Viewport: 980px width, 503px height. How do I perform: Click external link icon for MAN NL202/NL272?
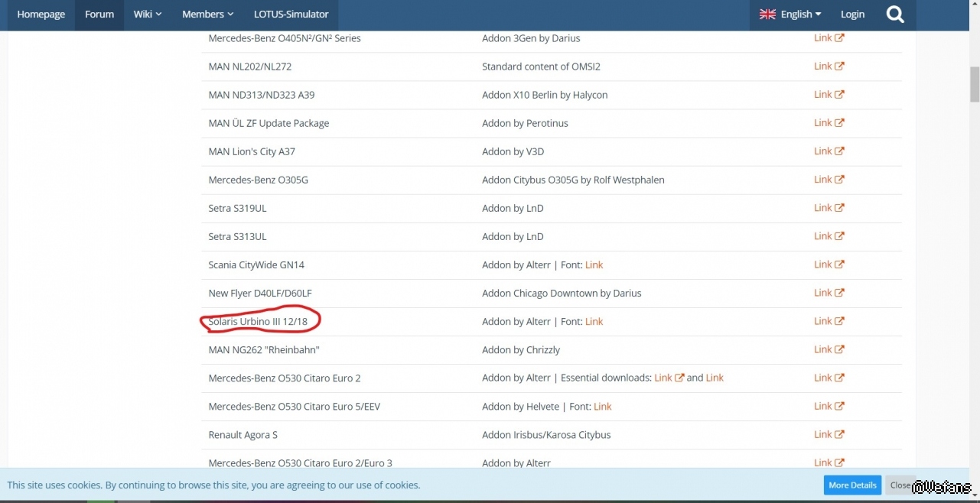(x=839, y=67)
